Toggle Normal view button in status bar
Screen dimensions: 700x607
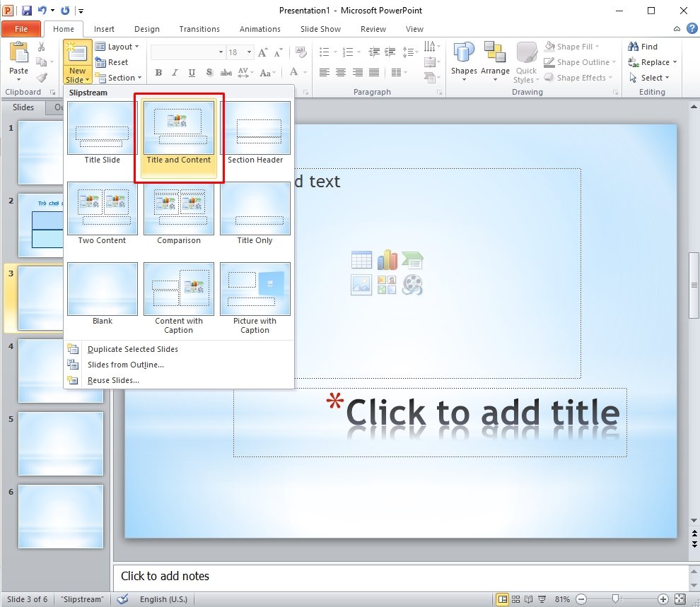click(x=503, y=599)
